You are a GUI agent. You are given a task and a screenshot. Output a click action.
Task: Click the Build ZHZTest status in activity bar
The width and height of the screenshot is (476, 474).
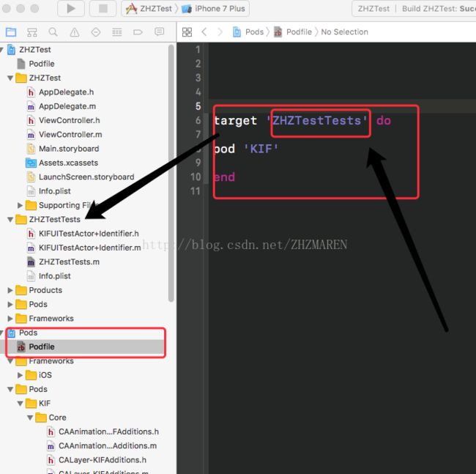pyautogui.click(x=439, y=9)
